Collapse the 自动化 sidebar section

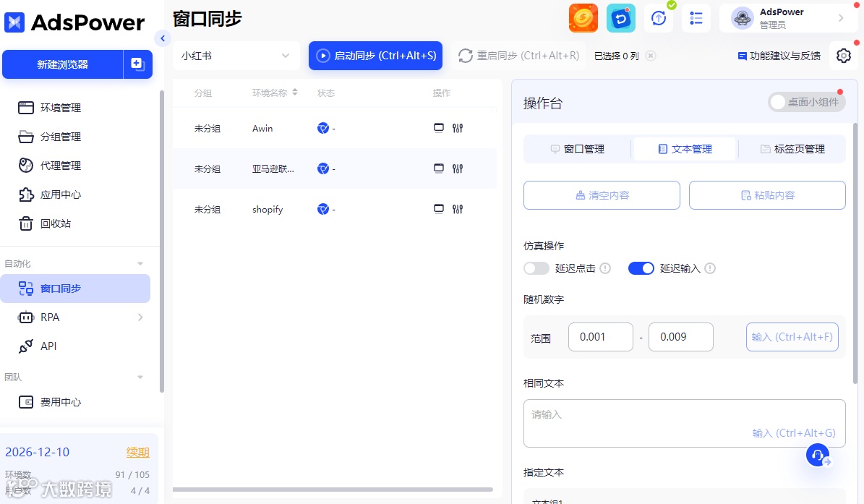pos(140,264)
